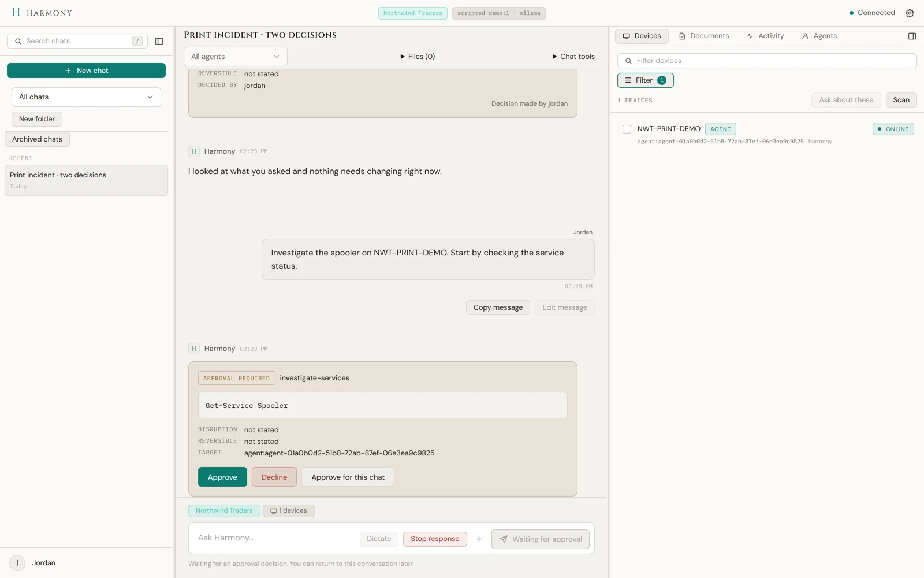Click the ONLINE status badge
The height and width of the screenshot is (578, 924).
pyautogui.click(x=893, y=129)
